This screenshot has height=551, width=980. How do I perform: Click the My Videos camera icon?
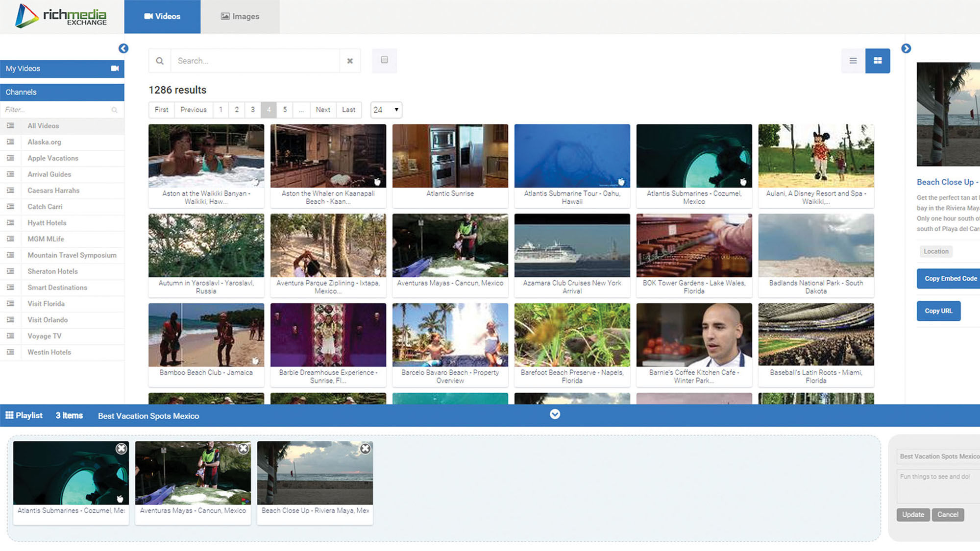tap(115, 69)
